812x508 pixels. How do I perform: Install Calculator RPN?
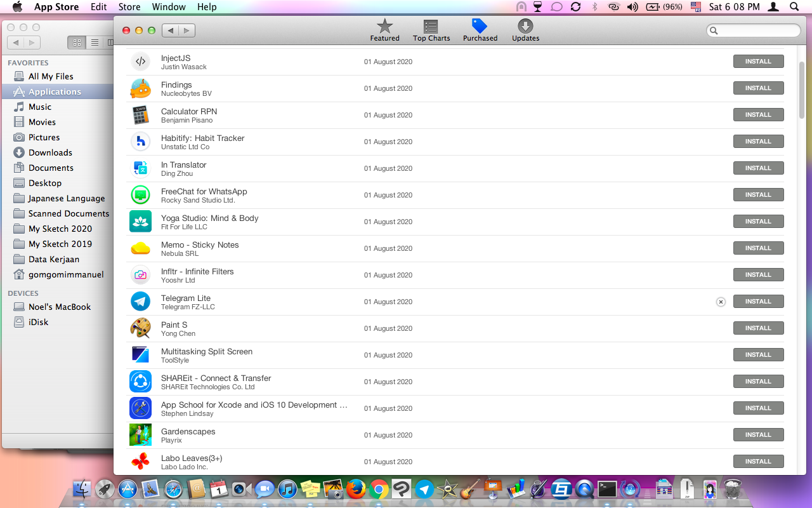pyautogui.click(x=758, y=115)
